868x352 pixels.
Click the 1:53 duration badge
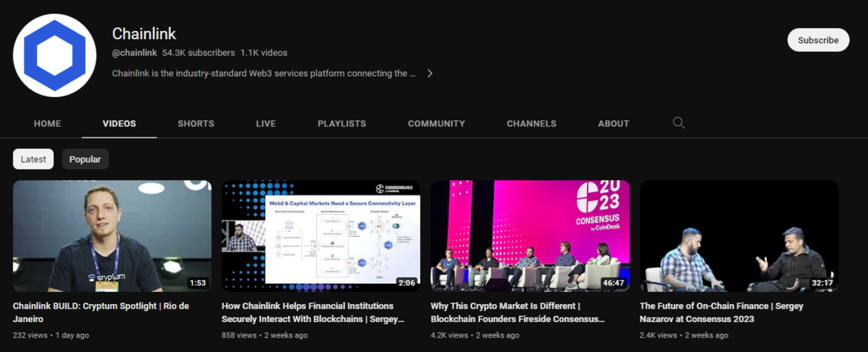tap(198, 283)
